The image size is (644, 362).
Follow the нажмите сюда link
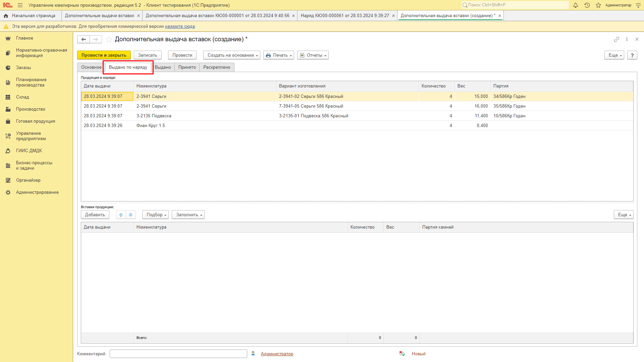180,26
